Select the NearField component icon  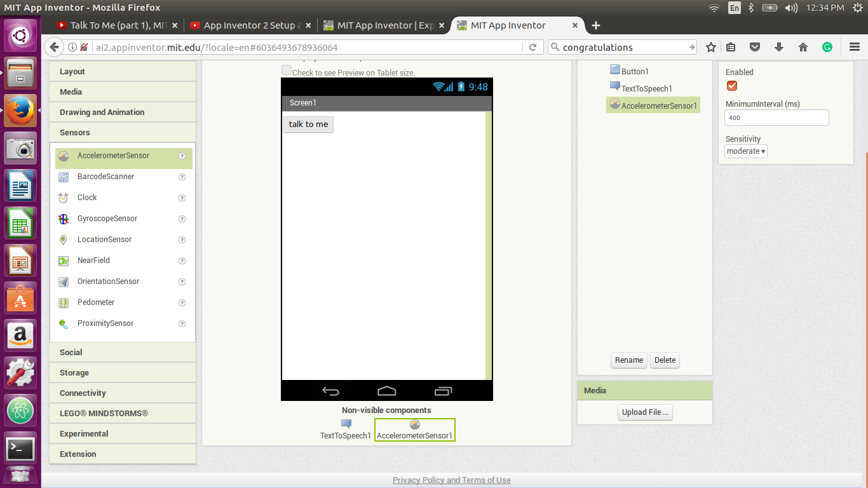[63, 261]
